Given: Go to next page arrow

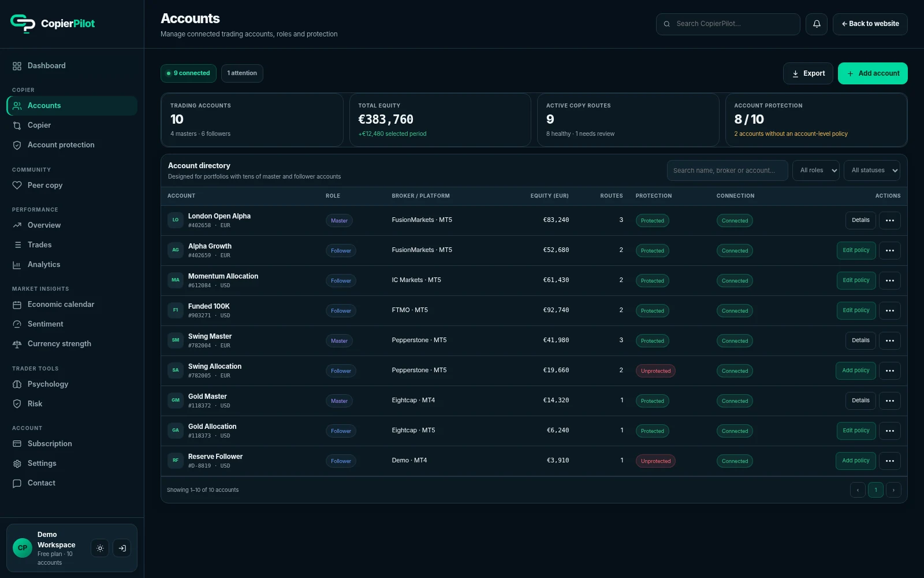Looking at the screenshot, I should 893,490.
